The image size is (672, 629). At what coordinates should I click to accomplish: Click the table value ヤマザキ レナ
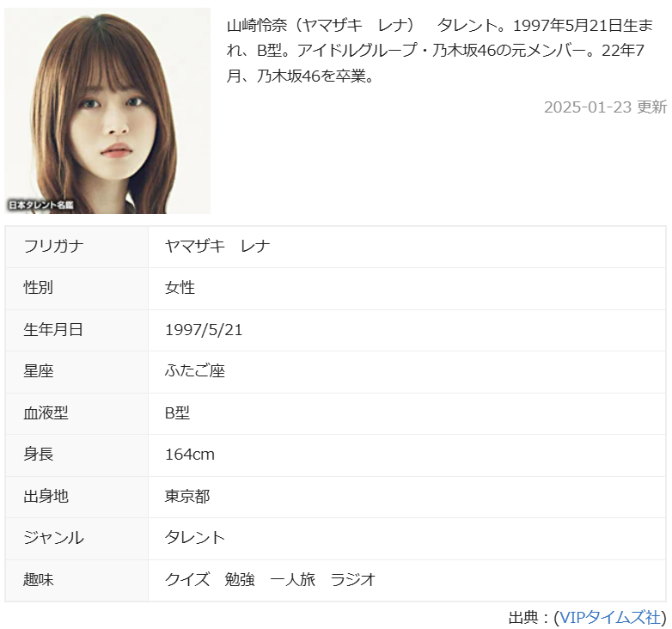(217, 247)
